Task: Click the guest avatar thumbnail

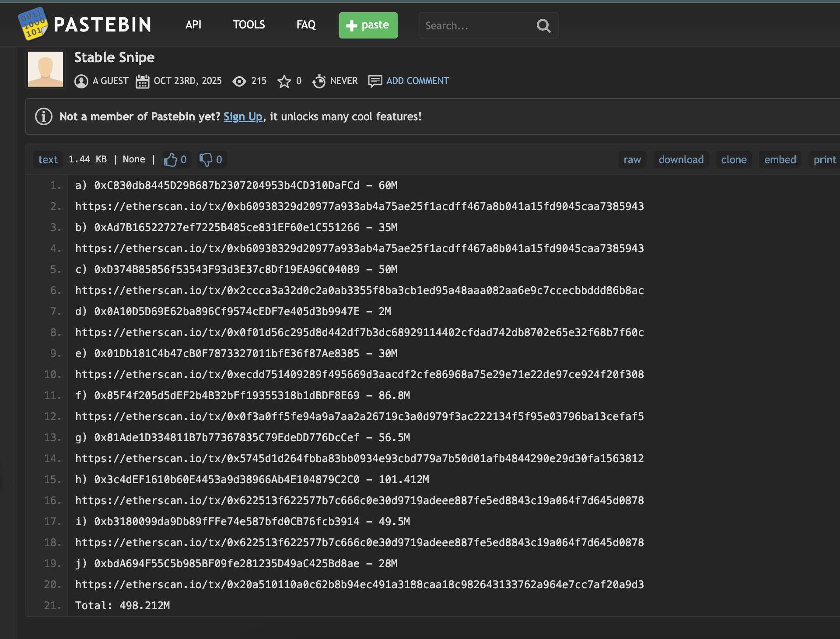Action: (x=45, y=69)
